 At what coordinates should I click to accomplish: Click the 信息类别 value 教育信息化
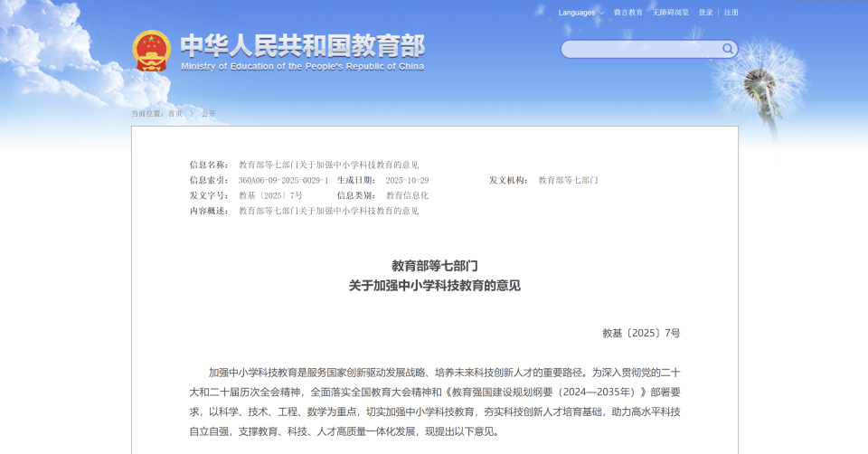tap(407, 195)
